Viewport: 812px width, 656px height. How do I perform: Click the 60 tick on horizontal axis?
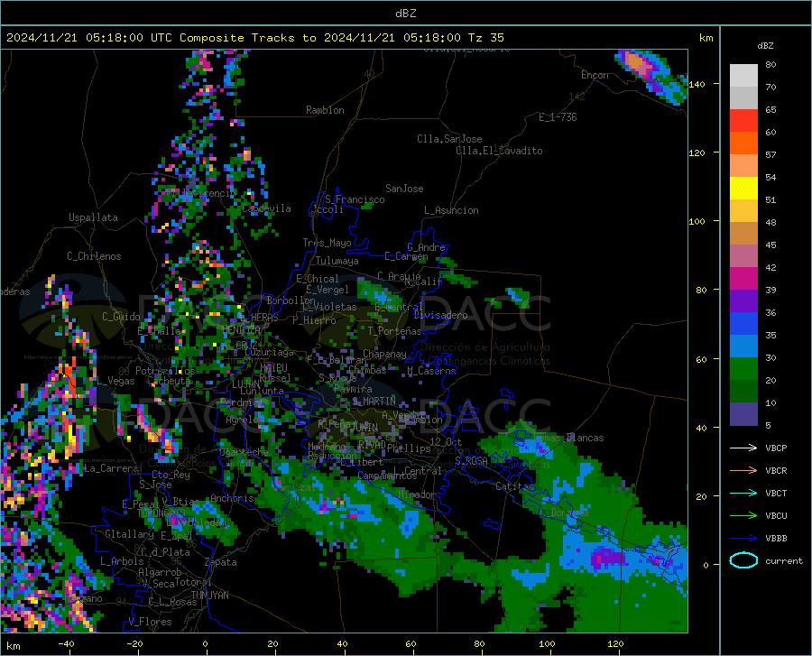pos(411,643)
